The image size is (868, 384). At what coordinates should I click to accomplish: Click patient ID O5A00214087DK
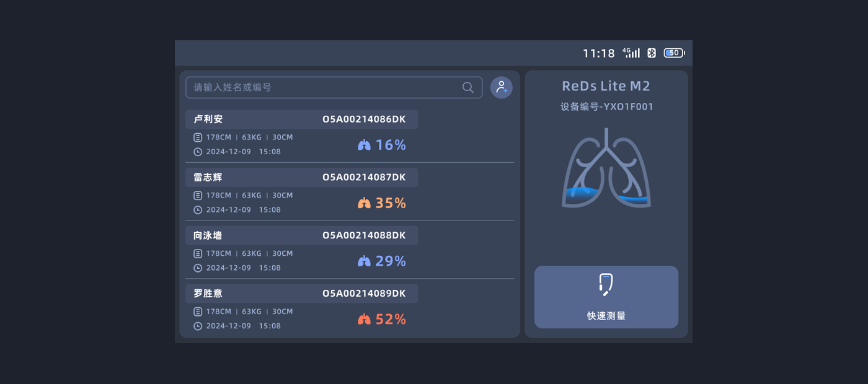click(364, 178)
